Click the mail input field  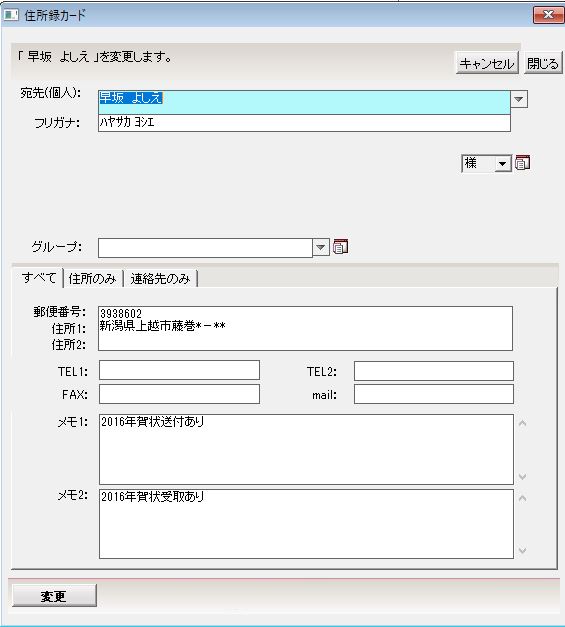pos(433,394)
